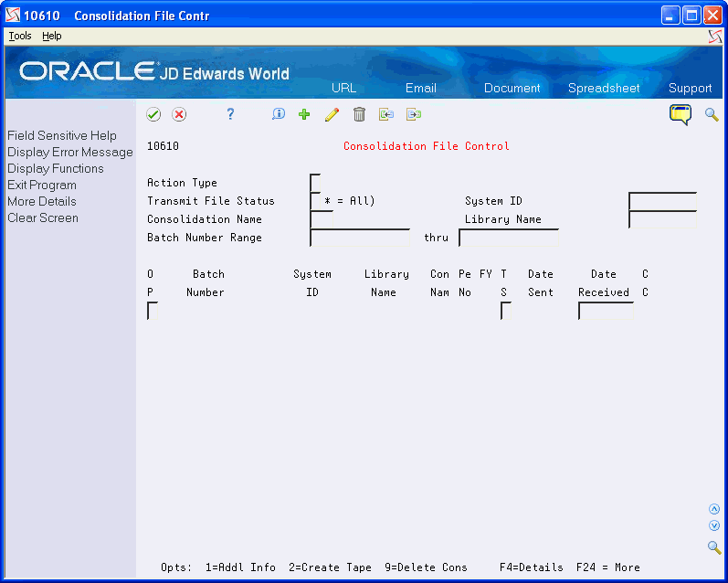This screenshot has width=728, height=583.
Task: Click the 2=Create Tape option text
Action: tap(330, 567)
